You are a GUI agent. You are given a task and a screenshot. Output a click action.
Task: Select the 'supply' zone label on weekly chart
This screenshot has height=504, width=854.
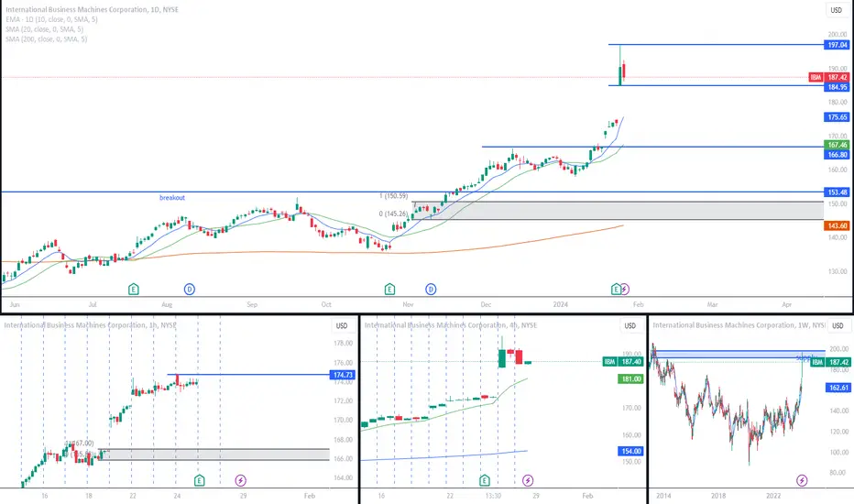(804, 358)
